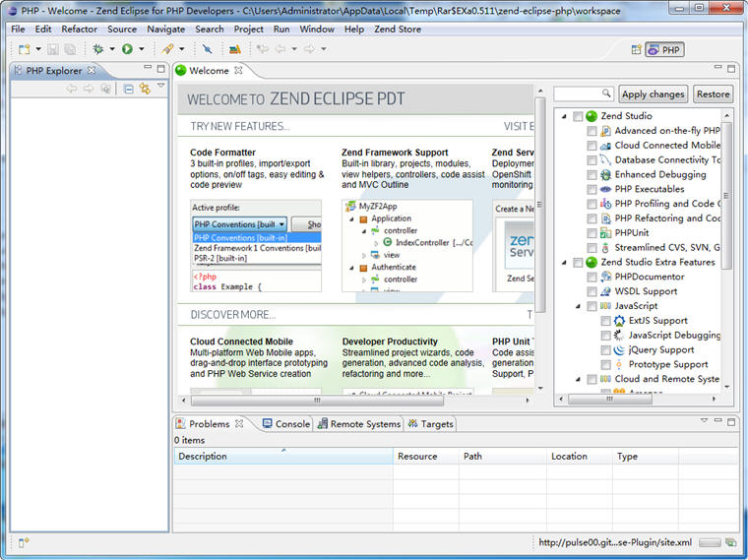
Task: Collapse the Zend Studio tree node
Action: [565, 116]
